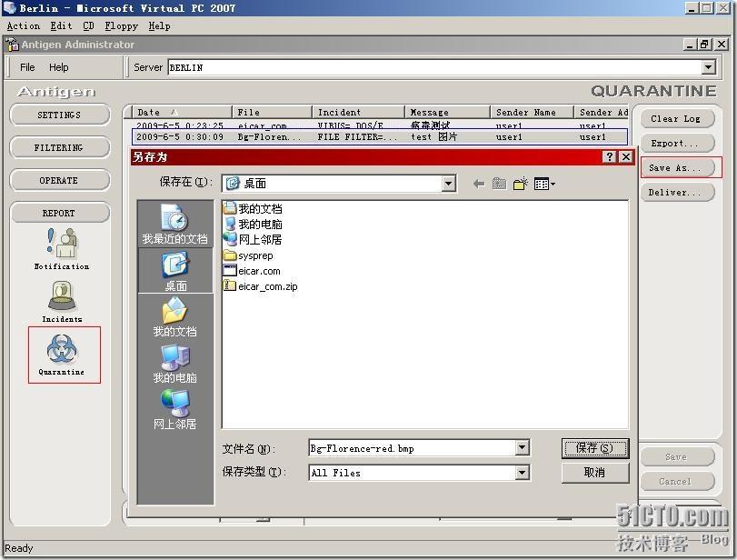Click the Save As... button
Image resolution: width=737 pixels, height=560 pixels.
click(676, 167)
